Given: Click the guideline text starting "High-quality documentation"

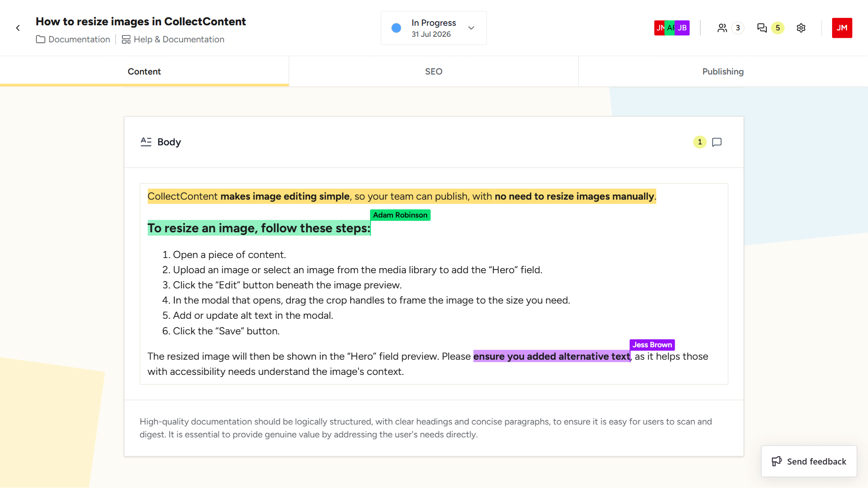Looking at the screenshot, I should tap(426, 428).
